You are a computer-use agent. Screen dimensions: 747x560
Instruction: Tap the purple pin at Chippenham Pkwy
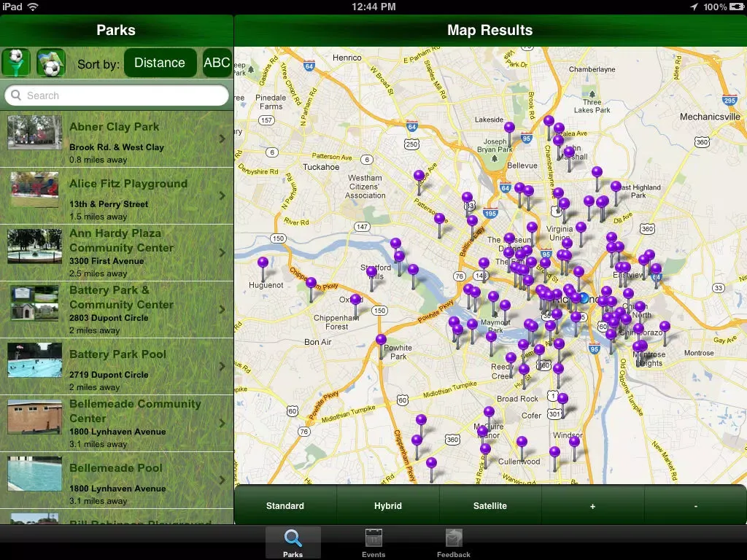pos(311,283)
